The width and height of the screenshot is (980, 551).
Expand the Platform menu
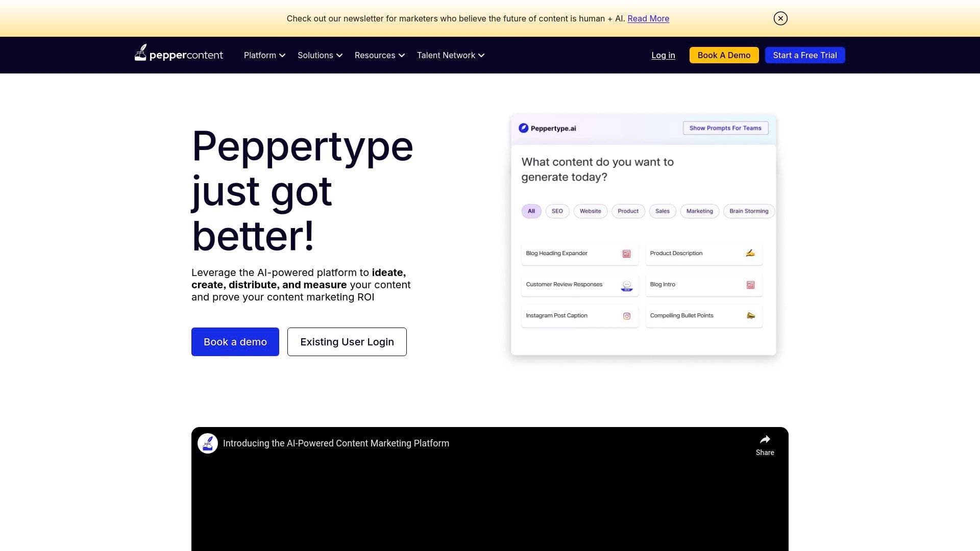tap(264, 55)
